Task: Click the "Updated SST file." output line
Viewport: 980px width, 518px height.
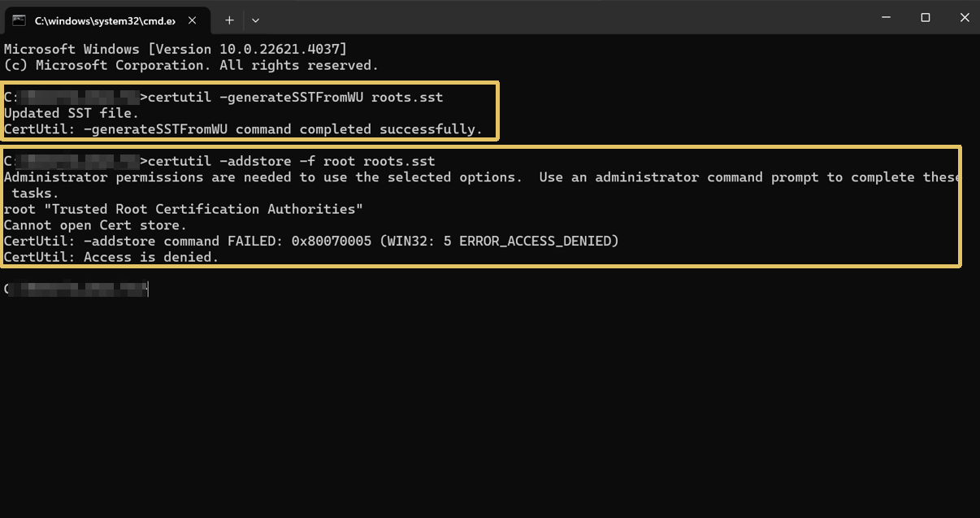Action: pyautogui.click(x=72, y=113)
